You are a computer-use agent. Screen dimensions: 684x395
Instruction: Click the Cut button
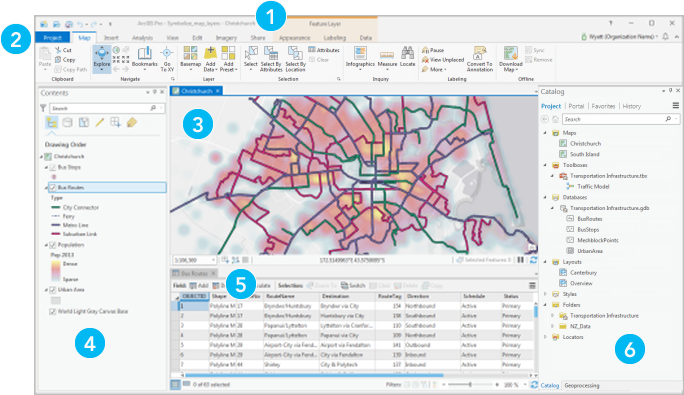(x=63, y=50)
